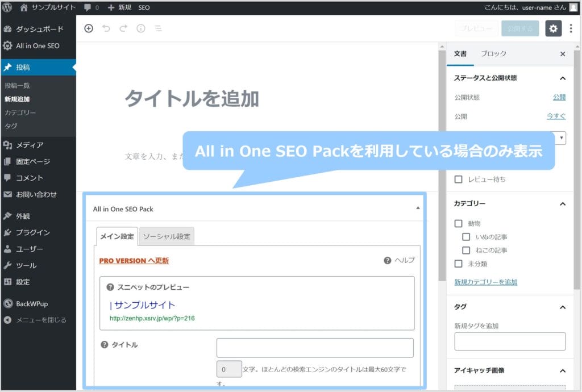Open SEO menu in admin bar
The image size is (582, 392).
click(144, 7)
